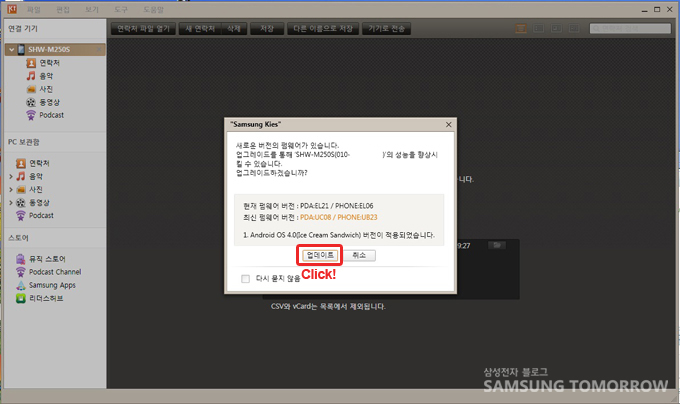The image size is (680, 404).
Task: Open the 파일 (File) menu
Action: [33, 10]
